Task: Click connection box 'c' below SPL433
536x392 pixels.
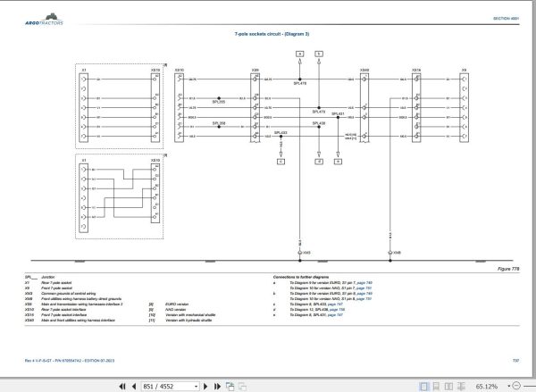Action: pyautogui.click(x=281, y=162)
